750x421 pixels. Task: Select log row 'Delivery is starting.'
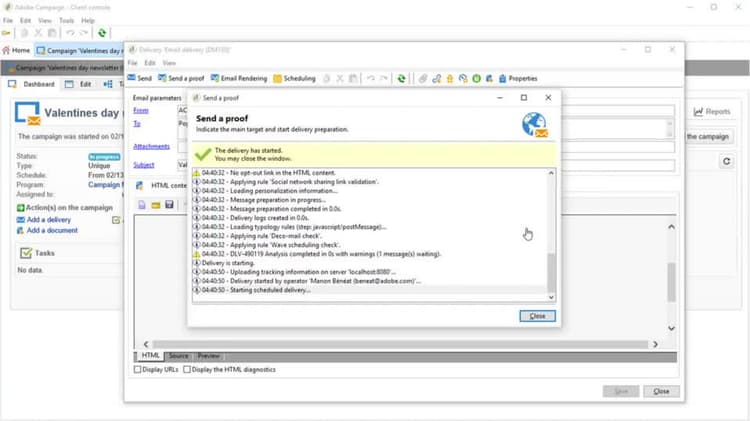pos(369,263)
